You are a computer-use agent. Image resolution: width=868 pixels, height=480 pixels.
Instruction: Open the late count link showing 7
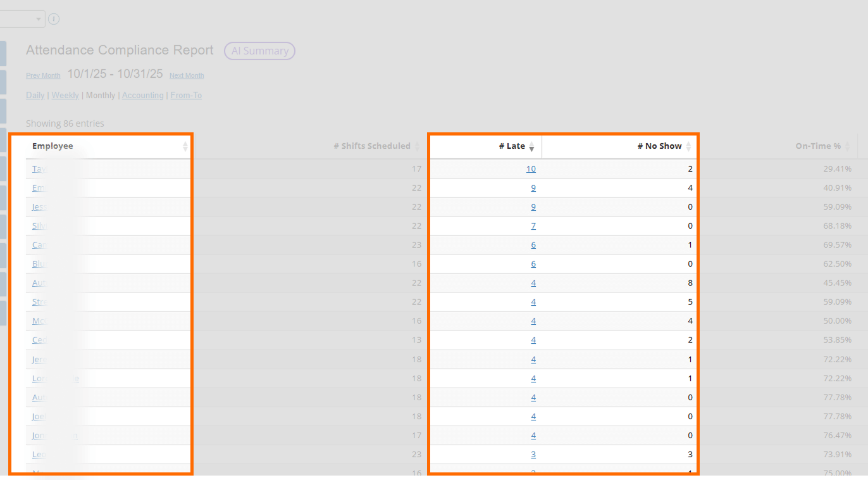click(533, 226)
